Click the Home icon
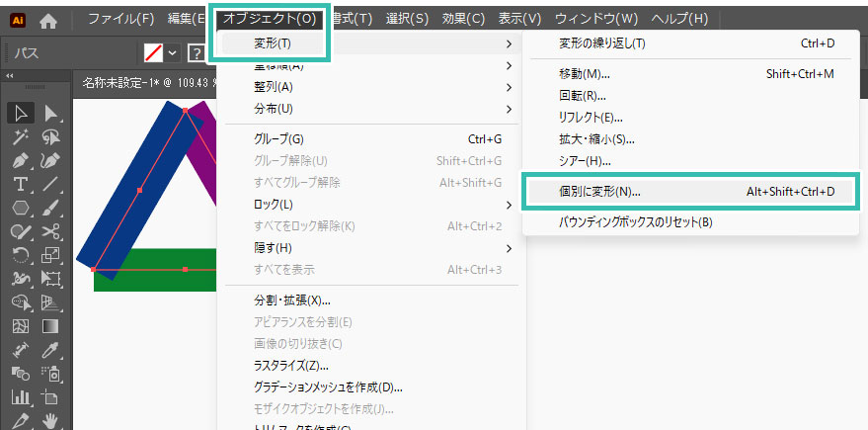868x430 pixels. 48,19
